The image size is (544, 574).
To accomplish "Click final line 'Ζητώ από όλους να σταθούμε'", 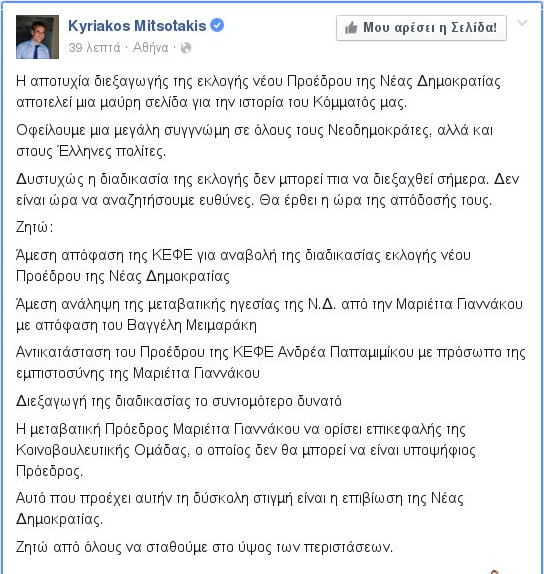I will (x=205, y=548).
